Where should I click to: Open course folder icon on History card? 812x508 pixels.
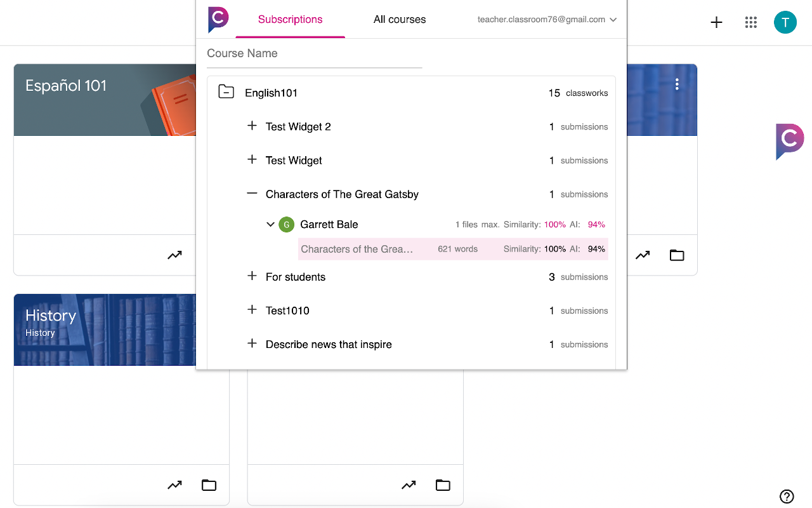(x=209, y=485)
